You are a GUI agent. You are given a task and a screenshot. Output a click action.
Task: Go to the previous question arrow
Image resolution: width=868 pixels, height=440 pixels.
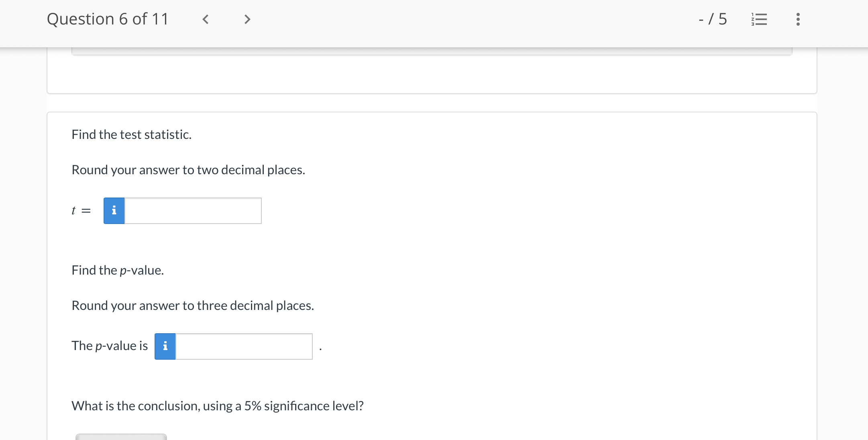coord(205,19)
